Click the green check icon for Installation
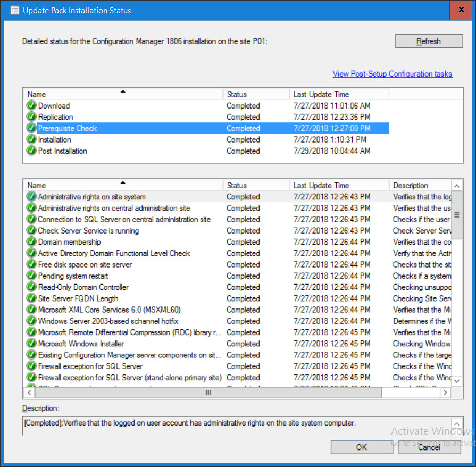The width and height of the screenshot is (476, 467). tap(31, 140)
